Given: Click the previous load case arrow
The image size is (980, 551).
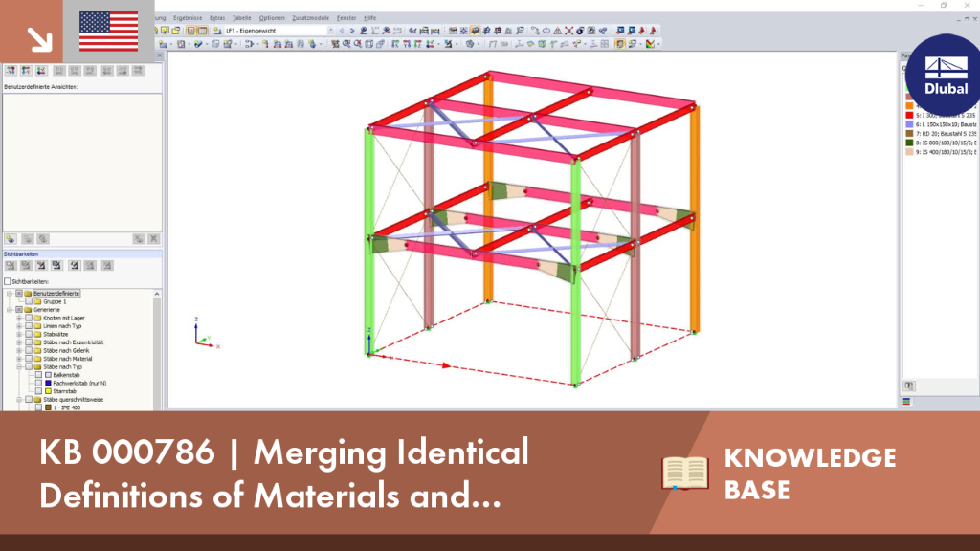Looking at the screenshot, I should coord(342,31).
